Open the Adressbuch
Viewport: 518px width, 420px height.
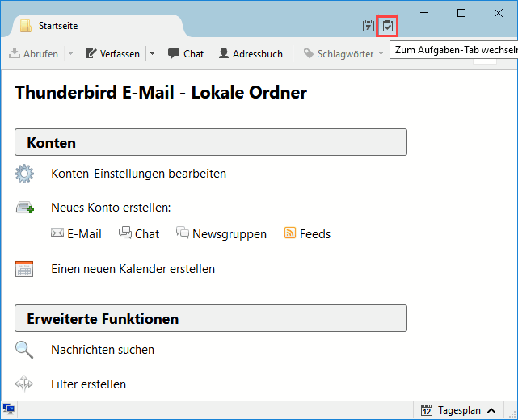tap(251, 53)
